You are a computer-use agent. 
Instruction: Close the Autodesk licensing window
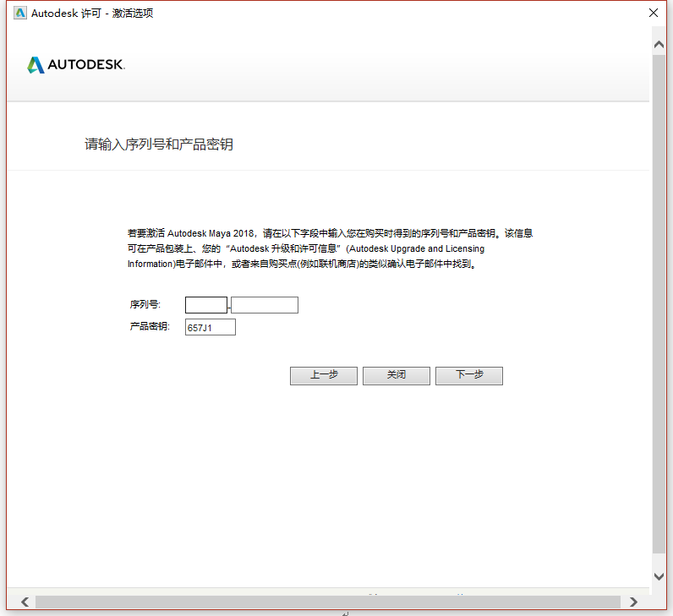654,13
